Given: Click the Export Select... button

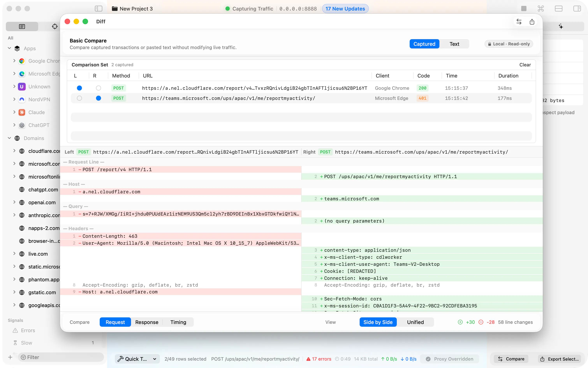Looking at the screenshot, I should (x=560, y=359).
